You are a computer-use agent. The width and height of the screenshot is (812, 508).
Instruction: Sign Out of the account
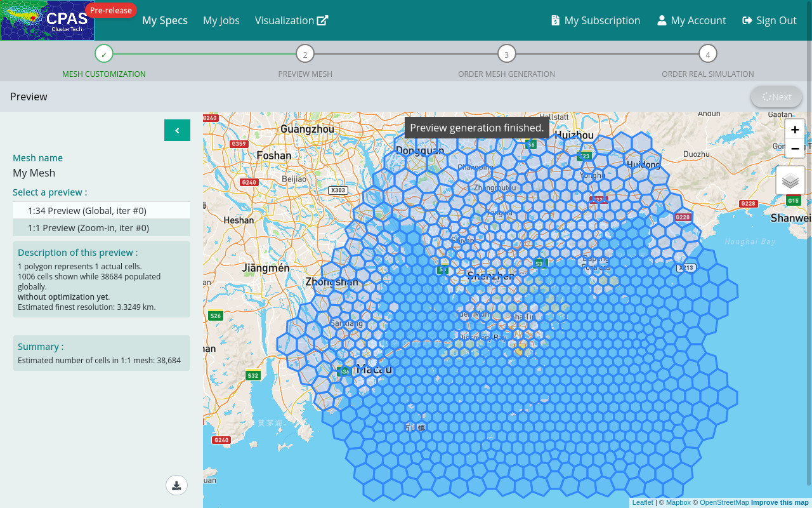click(x=769, y=20)
